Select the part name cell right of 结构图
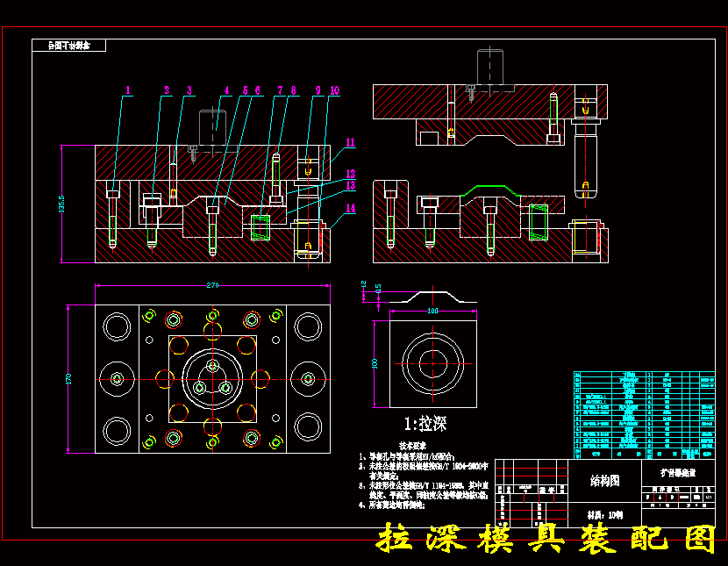The width and height of the screenshot is (728, 566). [x=678, y=473]
